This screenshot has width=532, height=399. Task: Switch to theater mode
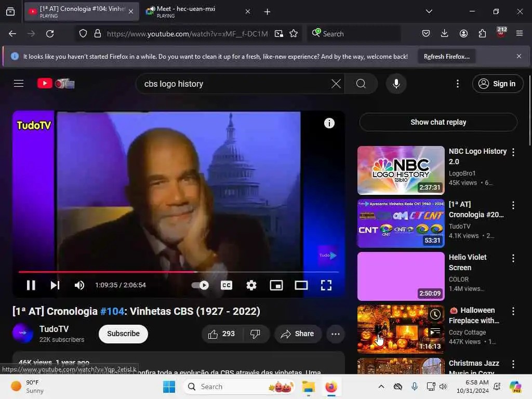pyautogui.click(x=301, y=285)
